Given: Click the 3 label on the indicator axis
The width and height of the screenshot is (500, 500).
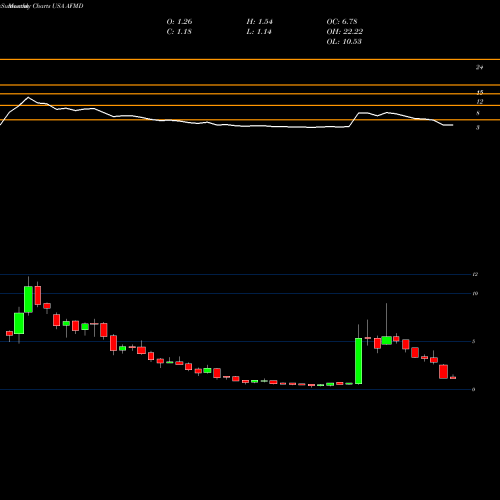Looking at the screenshot, I should pyautogui.click(x=478, y=127).
